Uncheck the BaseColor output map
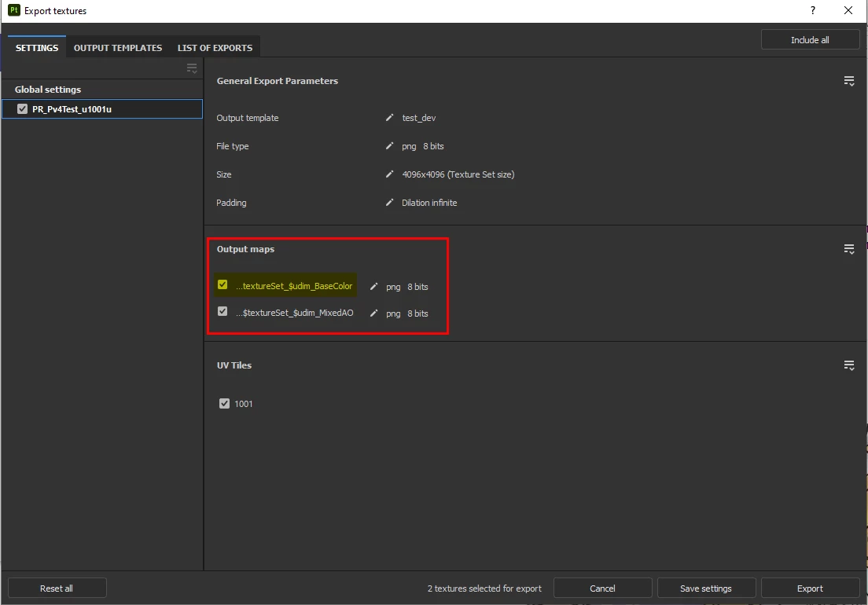The image size is (868, 605). (x=223, y=284)
